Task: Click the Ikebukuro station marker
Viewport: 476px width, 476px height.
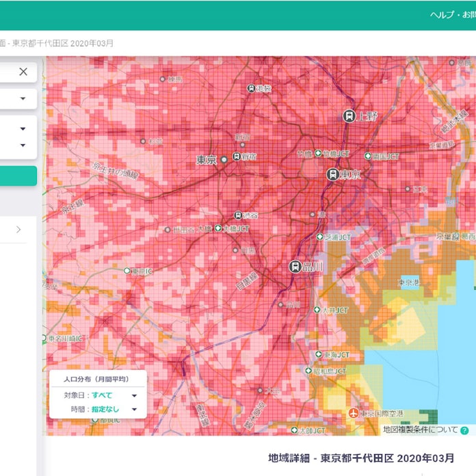Action: pyautogui.click(x=252, y=88)
